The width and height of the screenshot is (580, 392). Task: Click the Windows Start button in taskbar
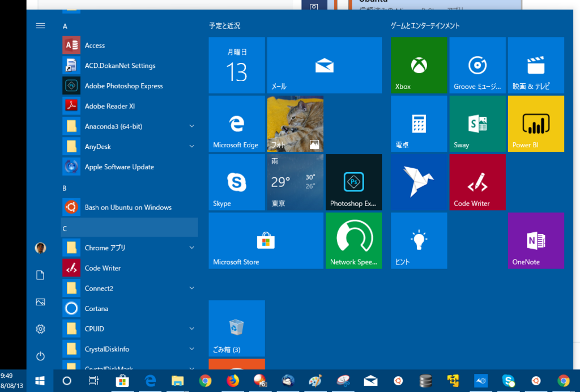40,381
